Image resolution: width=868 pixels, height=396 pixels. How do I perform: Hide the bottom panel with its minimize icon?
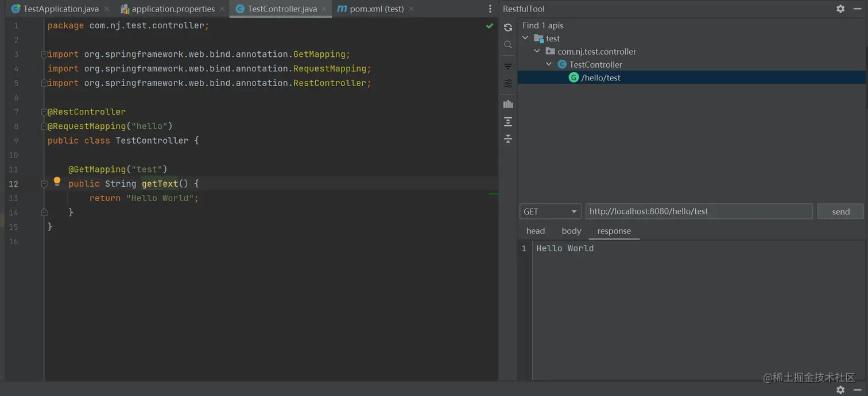tap(857, 390)
